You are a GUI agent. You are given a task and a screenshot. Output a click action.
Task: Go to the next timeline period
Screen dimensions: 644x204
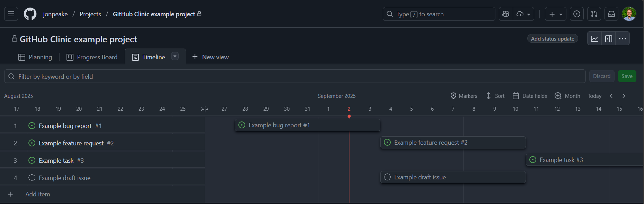624,96
